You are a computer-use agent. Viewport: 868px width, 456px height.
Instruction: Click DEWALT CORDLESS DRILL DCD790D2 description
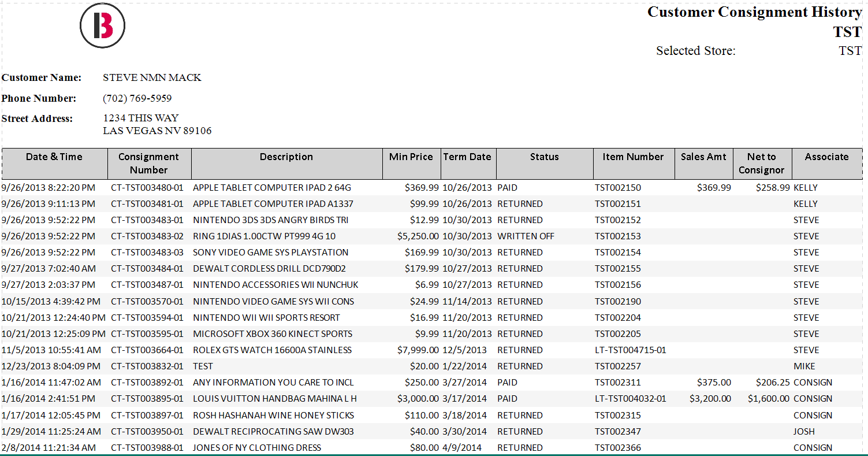pyautogui.click(x=270, y=269)
